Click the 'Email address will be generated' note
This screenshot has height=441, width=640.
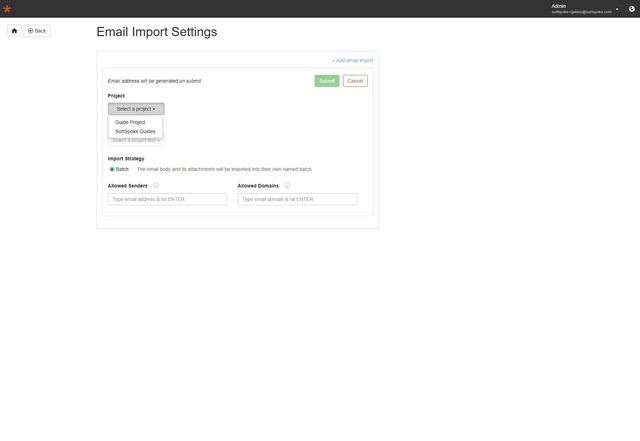(x=154, y=81)
